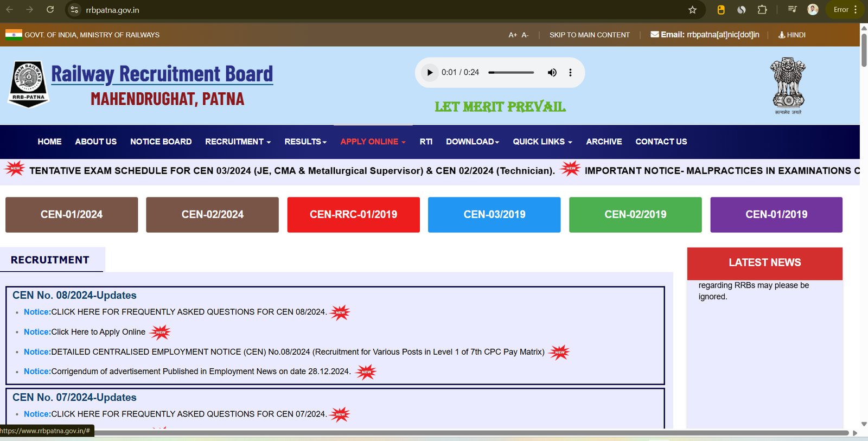Click the browser forward arrow

(29, 10)
